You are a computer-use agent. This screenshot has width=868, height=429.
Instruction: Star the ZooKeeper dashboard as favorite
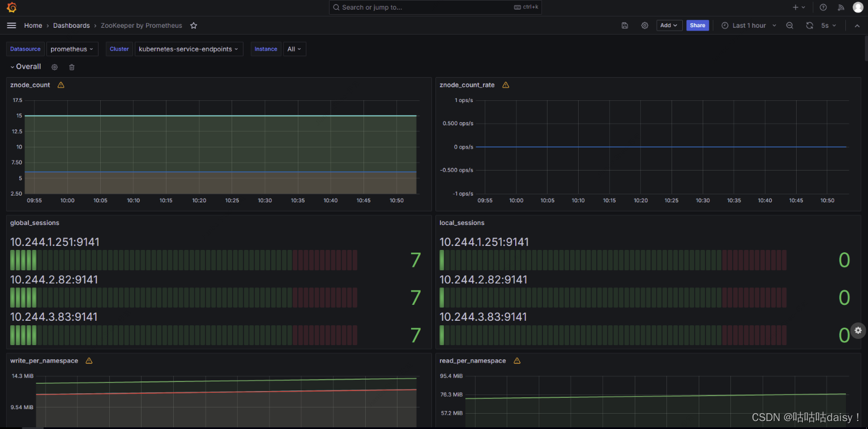(x=194, y=26)
